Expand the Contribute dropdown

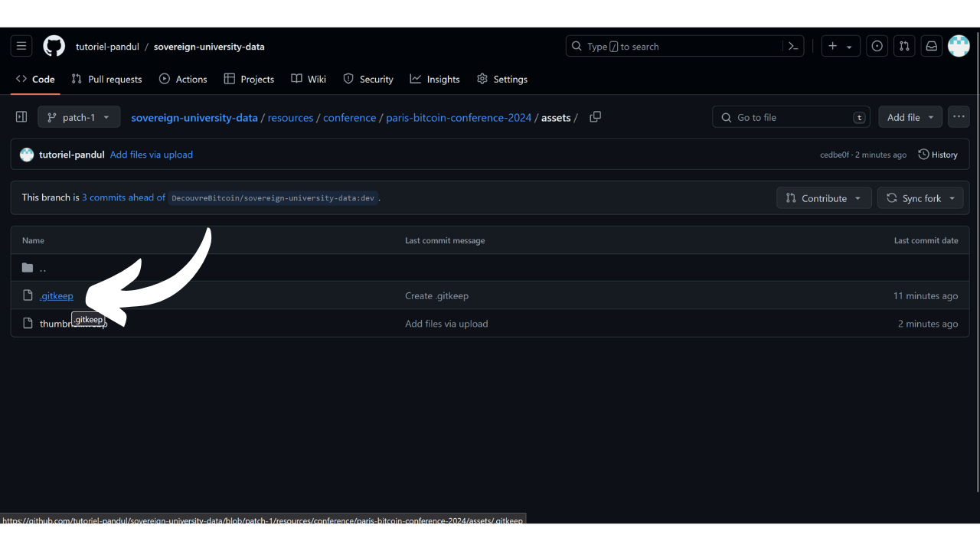coord(823,198)
